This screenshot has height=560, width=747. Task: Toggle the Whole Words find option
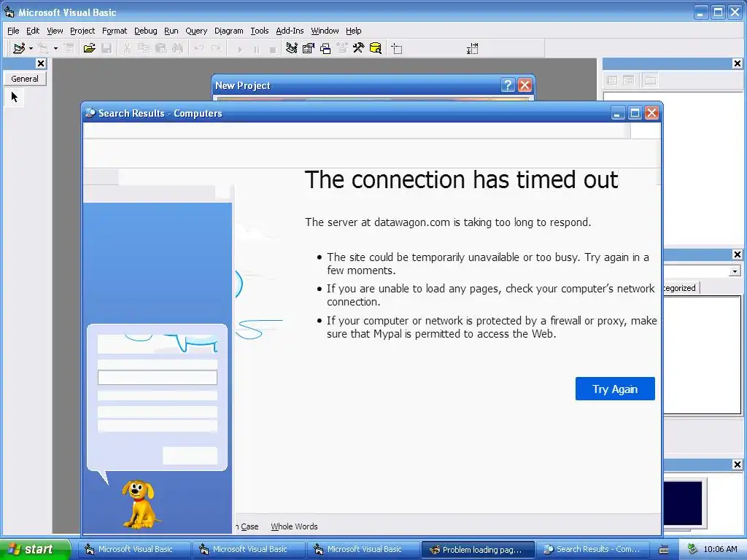click(x=294, y=526)
